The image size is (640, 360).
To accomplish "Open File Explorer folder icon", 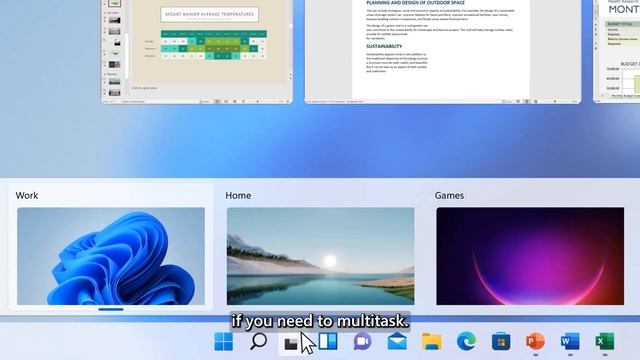I will (x=432, y=342).
